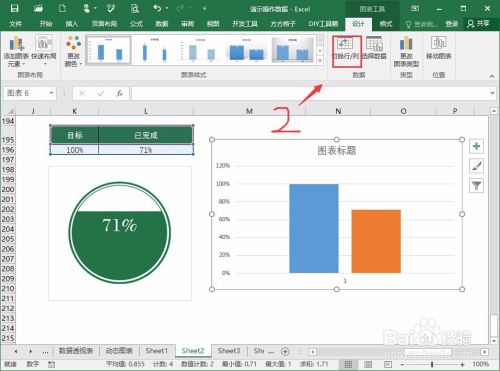The height and width of the screenshot is (371, 500).
Task: Click the 切换行/列 (Switch Row/Column) button
Action: click(x=346, y=49)
